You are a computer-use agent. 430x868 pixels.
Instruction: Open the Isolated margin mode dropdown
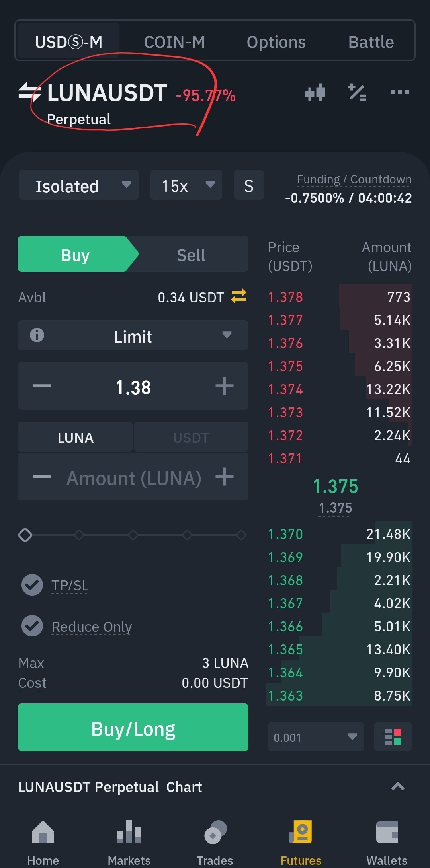point(79,185)
